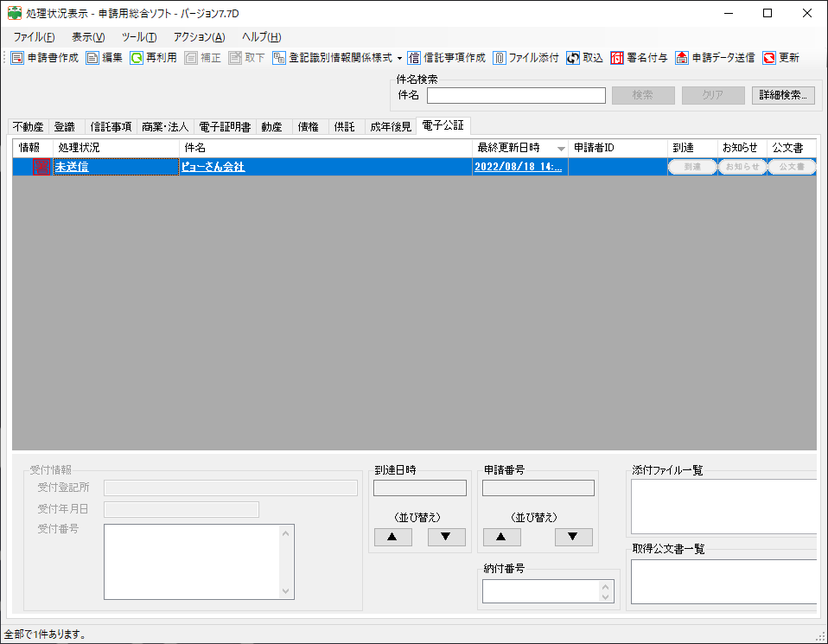
Task: Switch to the 商業・法人 tab
Action: click(x=165, y=127)
